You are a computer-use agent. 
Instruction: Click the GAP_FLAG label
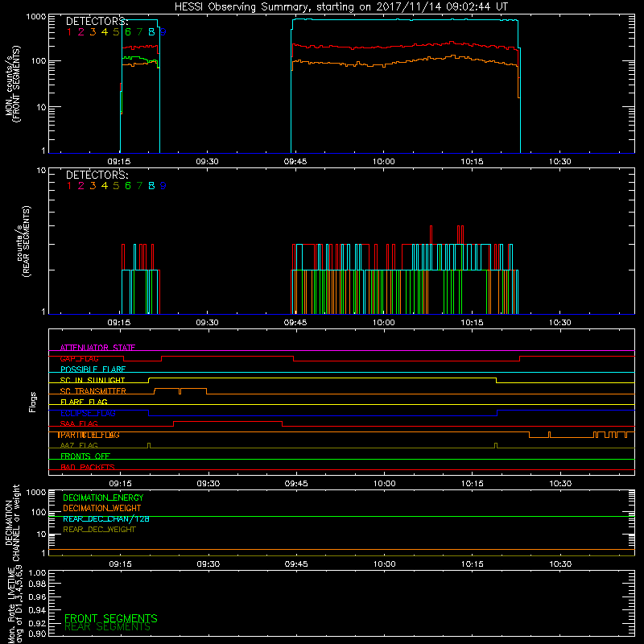click(79, 358)
